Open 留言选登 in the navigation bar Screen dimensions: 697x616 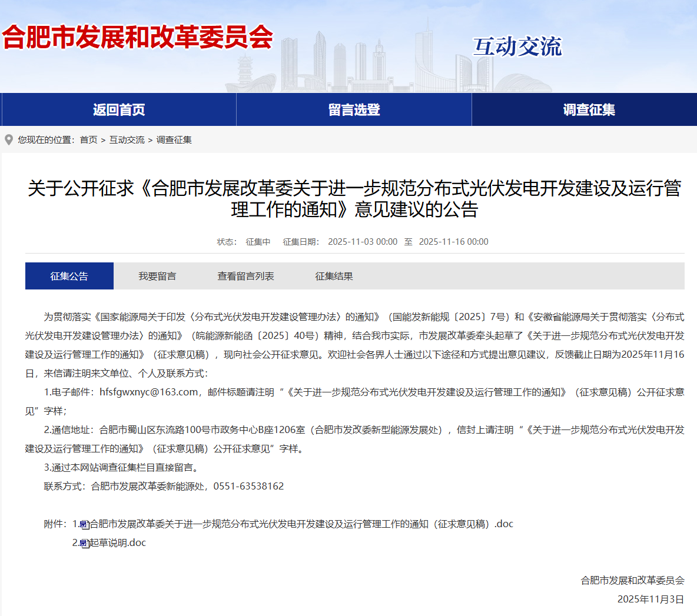[x=354, y=109]
